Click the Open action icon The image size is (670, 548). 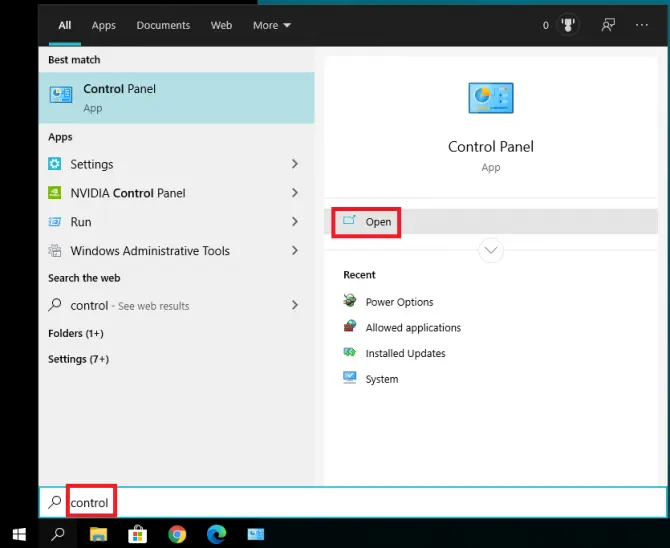(x=349, y=221)
